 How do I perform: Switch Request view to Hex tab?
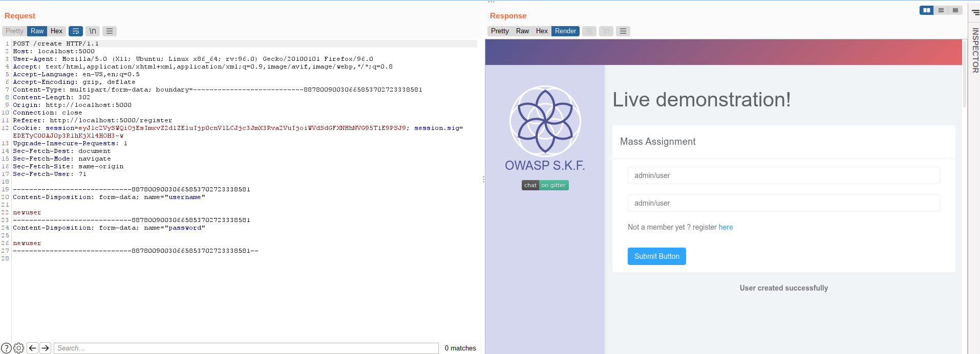pos(56,31)
